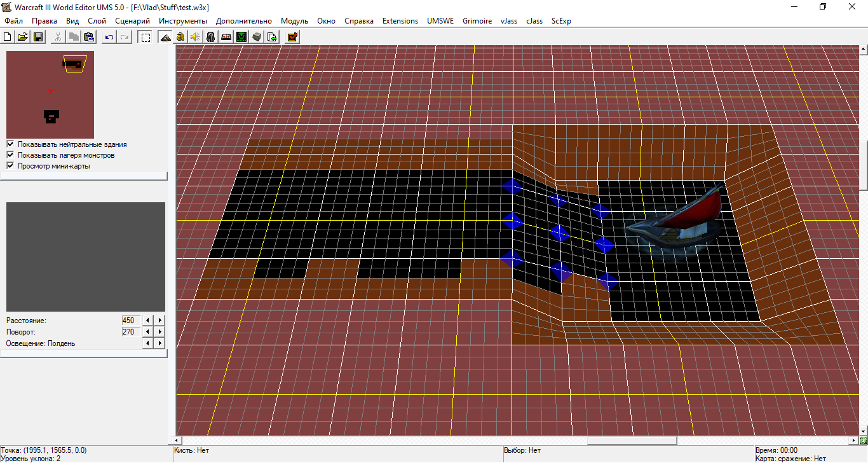Decrease Поворот with left arrow
This screenshot has height=463, width=868.
[148, 332]
